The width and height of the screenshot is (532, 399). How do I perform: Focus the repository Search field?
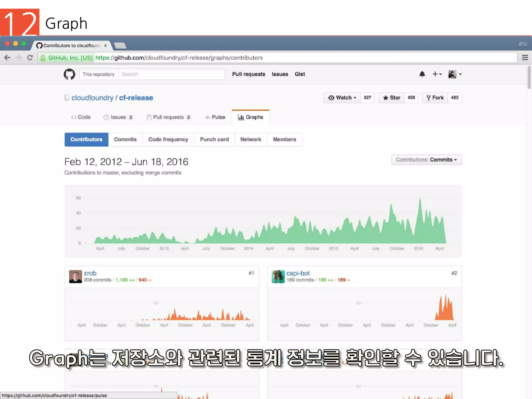click(171, 74)
